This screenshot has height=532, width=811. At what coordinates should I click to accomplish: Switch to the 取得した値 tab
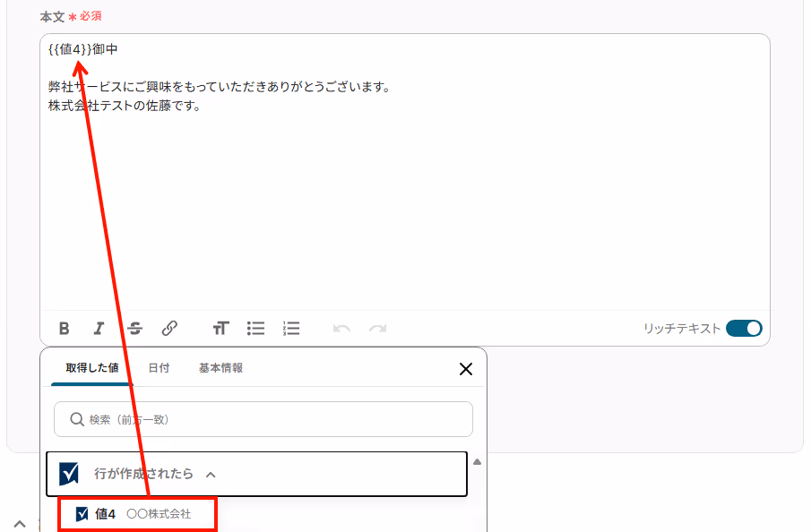pos(92,368)
